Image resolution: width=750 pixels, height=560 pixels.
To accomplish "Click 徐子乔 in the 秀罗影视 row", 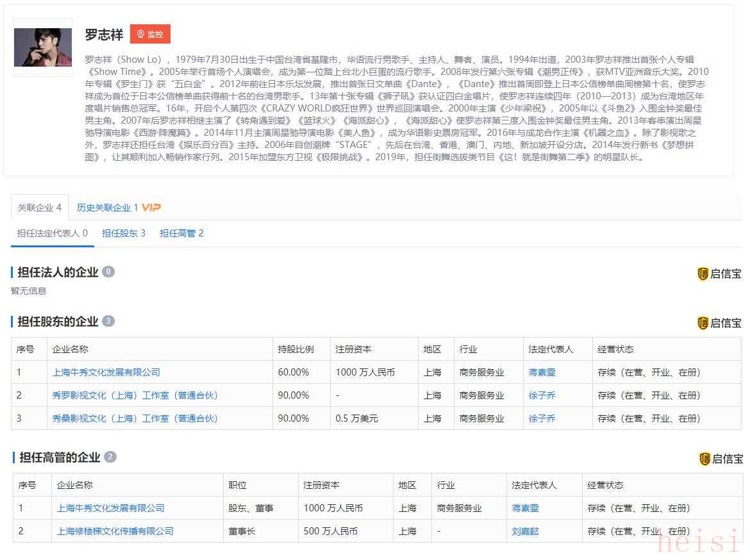I will (x=542, y=395).
